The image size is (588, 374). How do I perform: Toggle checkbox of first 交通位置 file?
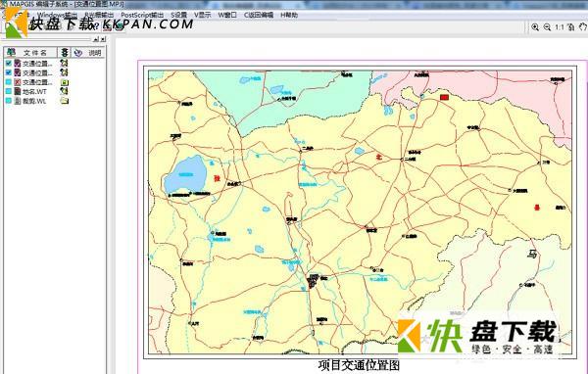[x=9, y=64]
